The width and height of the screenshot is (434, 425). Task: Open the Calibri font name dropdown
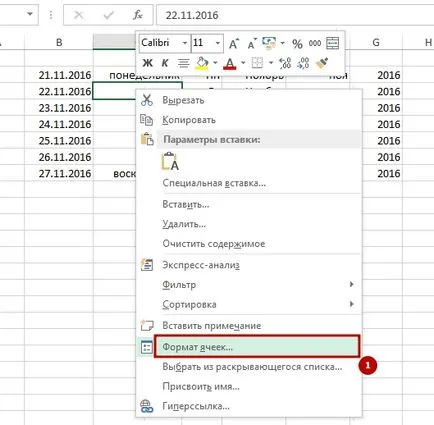tap(185, 43)
